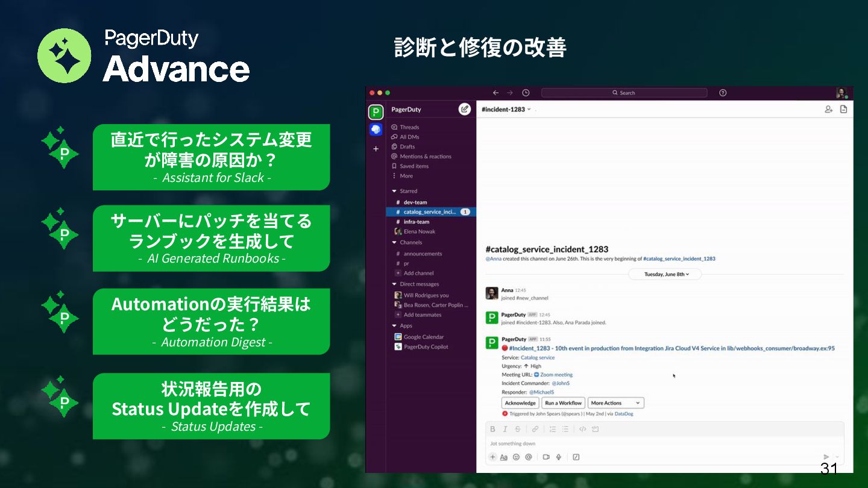Screen dimensions: 868x488
Task: Record an audio clip with microphone
Action: (x=559, y=457)
